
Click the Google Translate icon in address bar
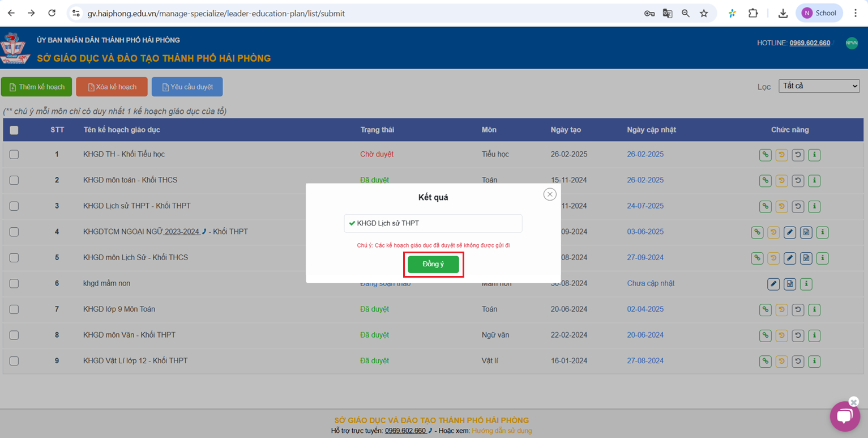pyautogui.click(x=668, y=13)
